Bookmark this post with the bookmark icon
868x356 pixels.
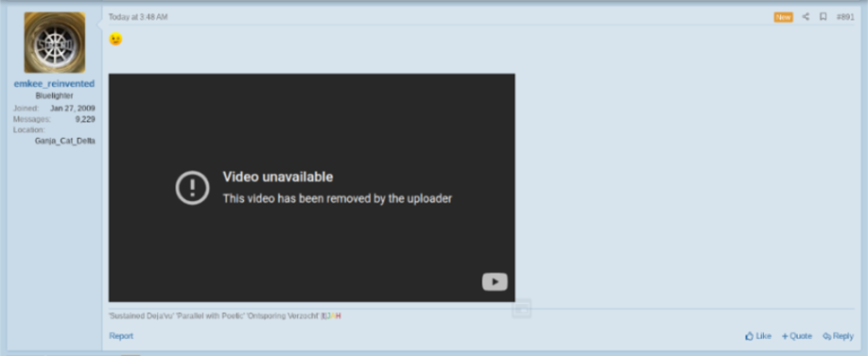click(x=823, y=17)
